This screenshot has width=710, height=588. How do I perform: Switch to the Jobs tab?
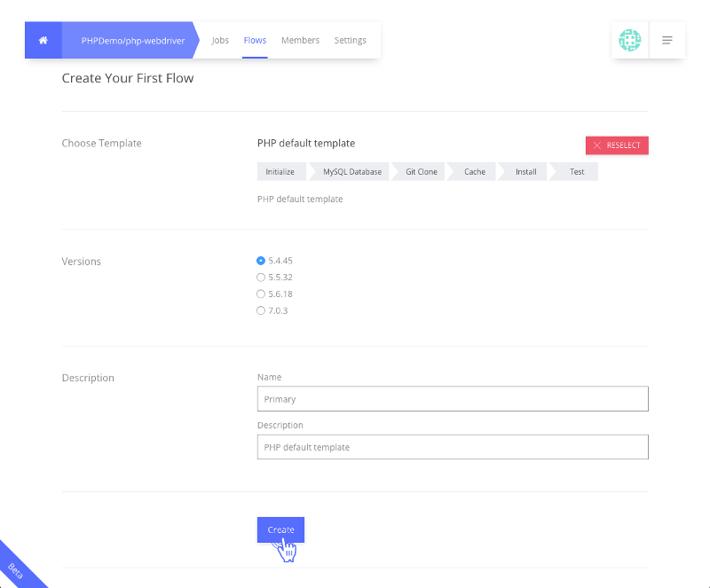(220, 40)
